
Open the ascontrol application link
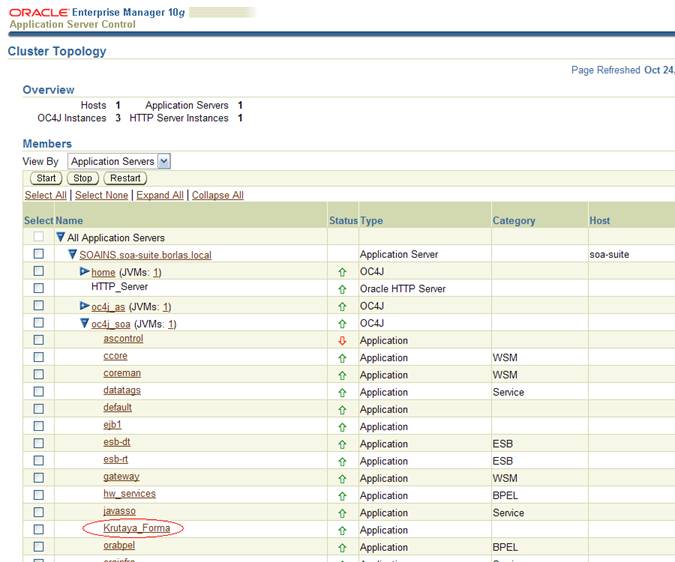123,339
